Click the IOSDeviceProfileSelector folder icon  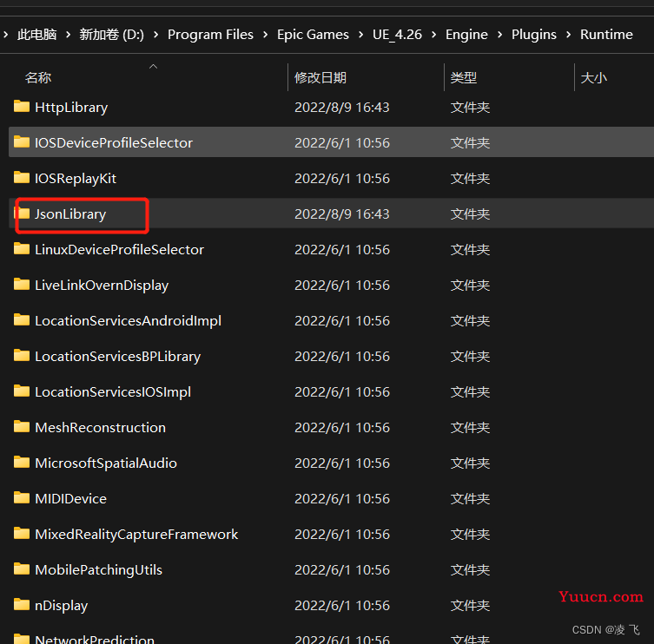pyautogui.click(x=22, y=142)
